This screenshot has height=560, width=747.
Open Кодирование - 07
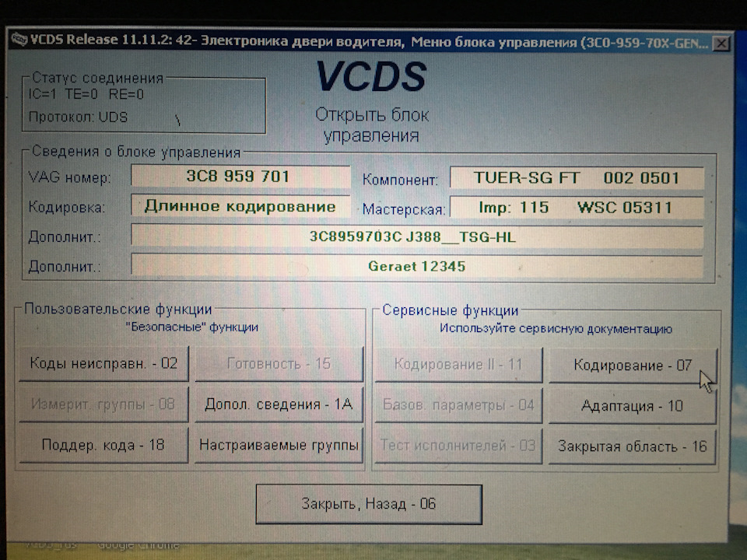point(633,366)
